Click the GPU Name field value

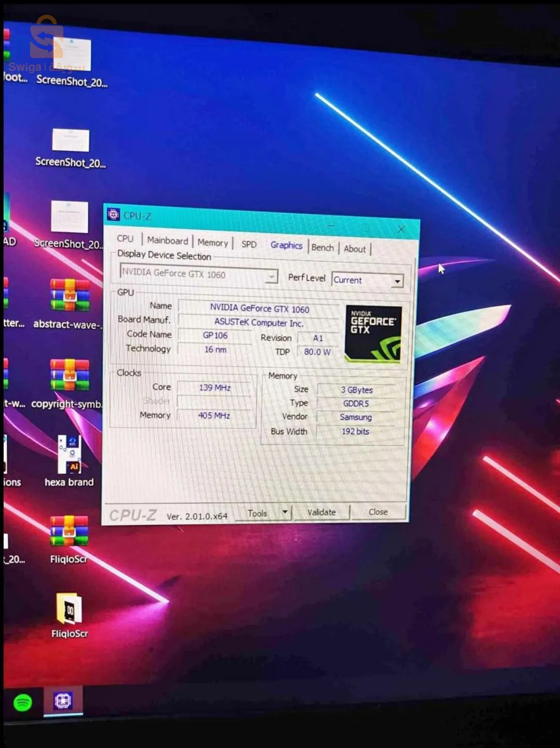[x=259, y=308]
